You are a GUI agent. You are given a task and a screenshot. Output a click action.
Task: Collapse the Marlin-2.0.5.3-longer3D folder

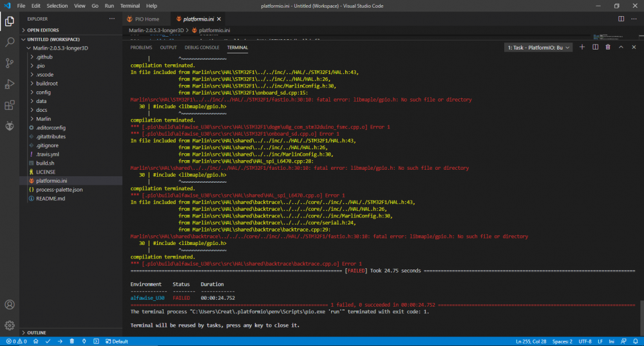point(71,48)
